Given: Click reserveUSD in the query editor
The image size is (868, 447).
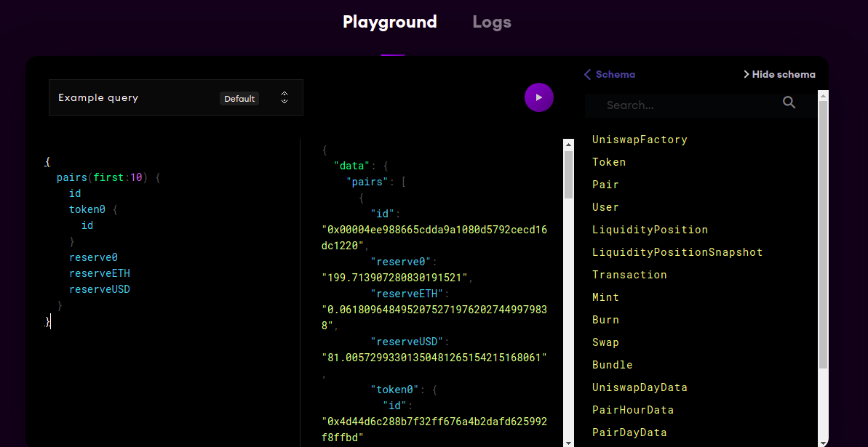Looking at the screenshot, I should [x=100, y=289].
